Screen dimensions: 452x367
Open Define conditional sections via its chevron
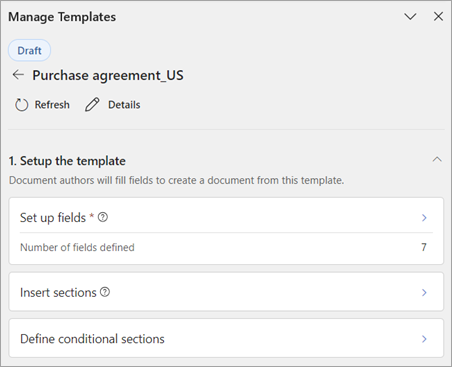424,339
